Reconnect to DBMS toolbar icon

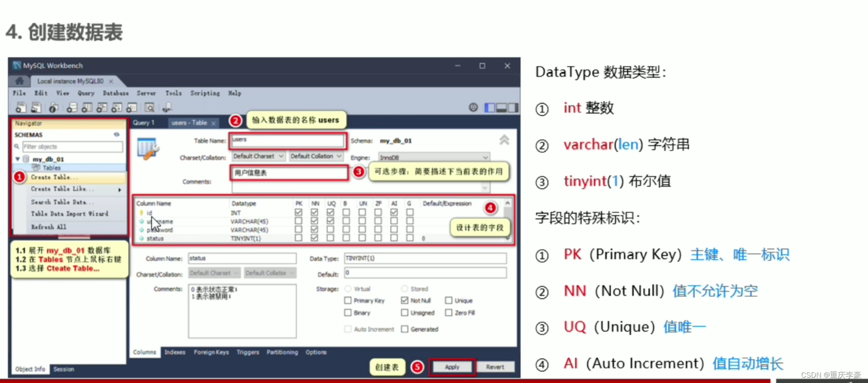167,107
